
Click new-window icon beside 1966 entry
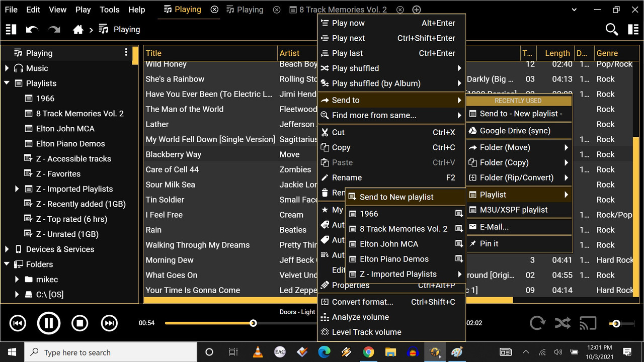pos(459,214)
